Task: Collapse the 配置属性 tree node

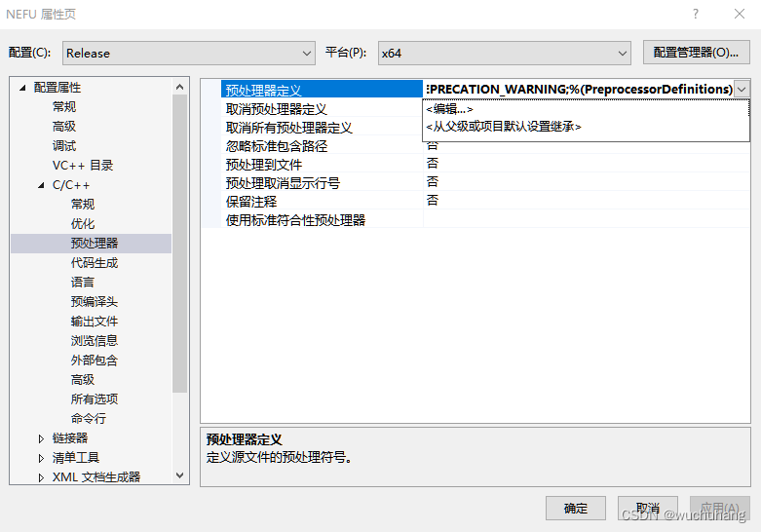Action: pos(22,88)
